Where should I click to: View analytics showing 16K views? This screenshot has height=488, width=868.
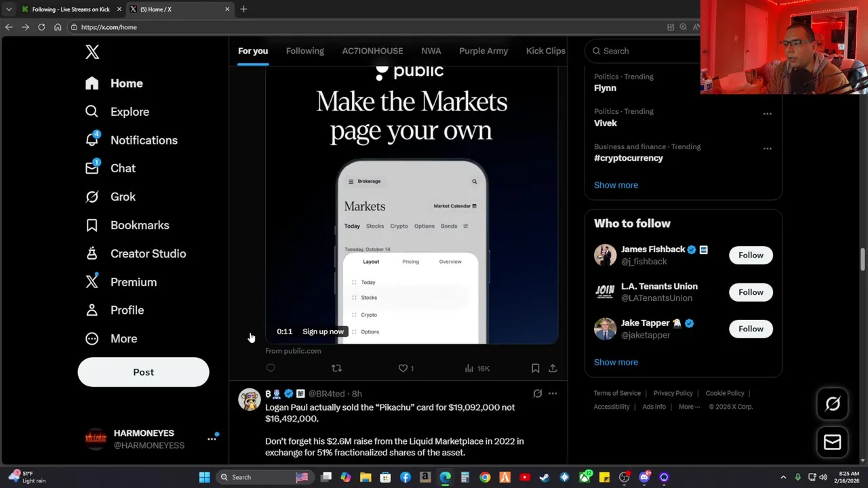point(477,368)
